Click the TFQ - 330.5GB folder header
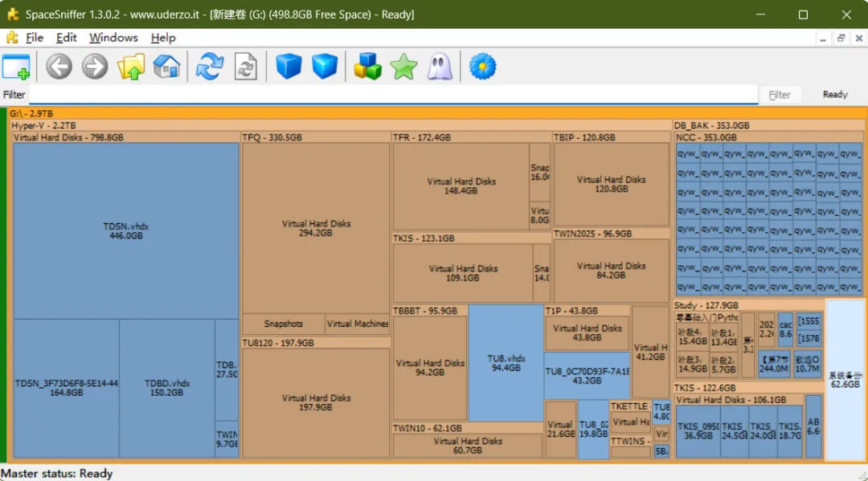The image size is (868, 481). click(x=316, y=137)
